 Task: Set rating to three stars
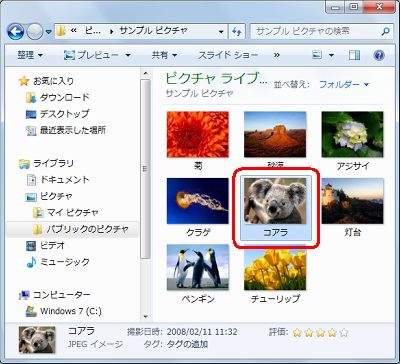point(320,332)
